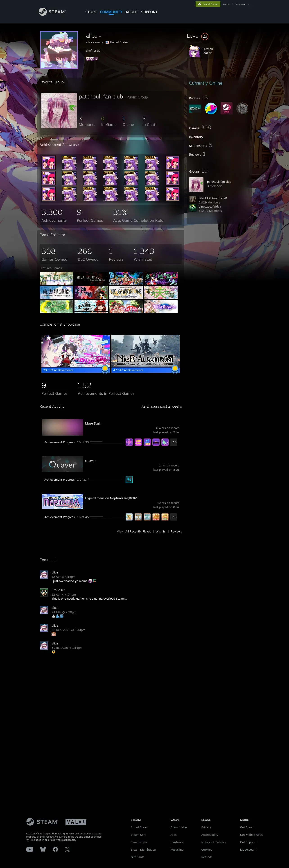Click the Valve logo in the footer

click(76, 822)
